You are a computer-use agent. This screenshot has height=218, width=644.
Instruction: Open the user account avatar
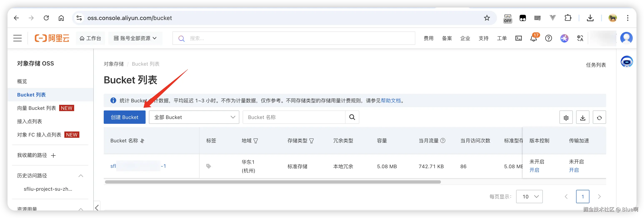(x=626, y=38)
